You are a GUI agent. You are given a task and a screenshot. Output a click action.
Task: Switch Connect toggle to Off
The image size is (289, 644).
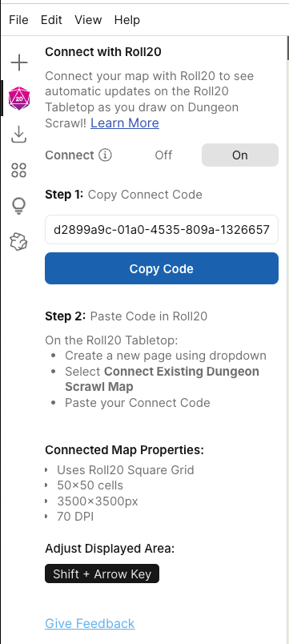pos(163,155)
